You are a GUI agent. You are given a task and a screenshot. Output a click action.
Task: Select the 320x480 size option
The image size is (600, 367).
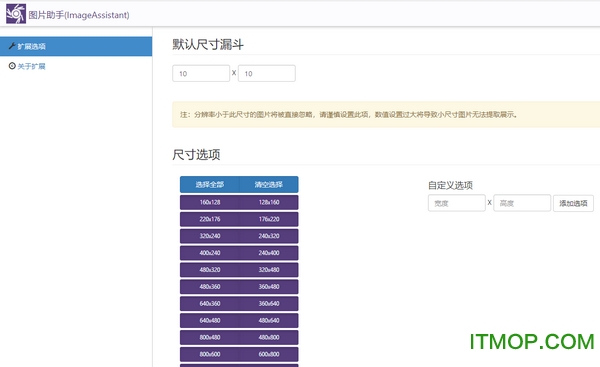coord(269,270)
